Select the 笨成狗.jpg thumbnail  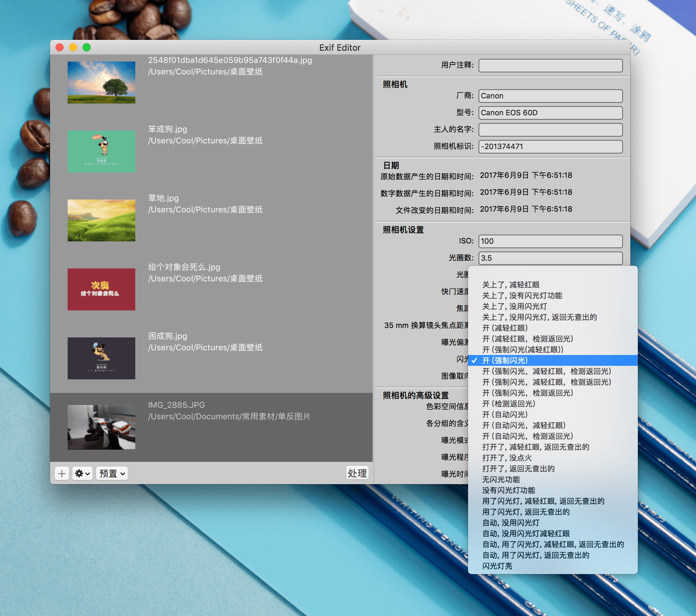click(x=101, y=151)
